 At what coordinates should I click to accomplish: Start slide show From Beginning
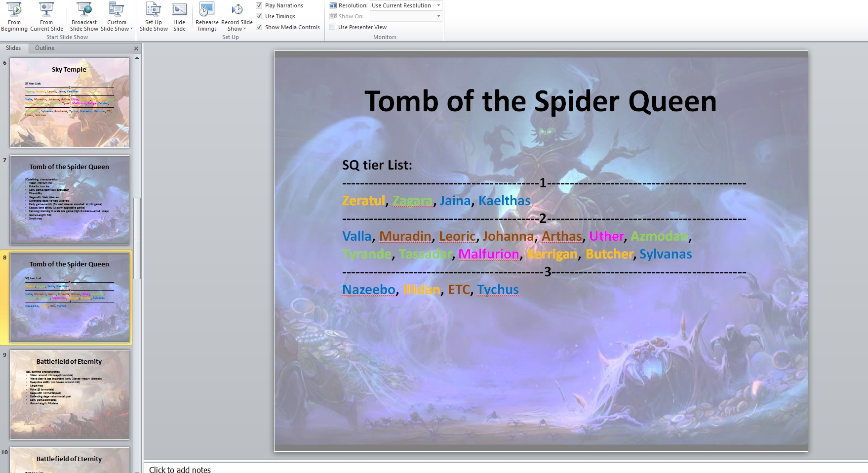click(x=14, y=17)
